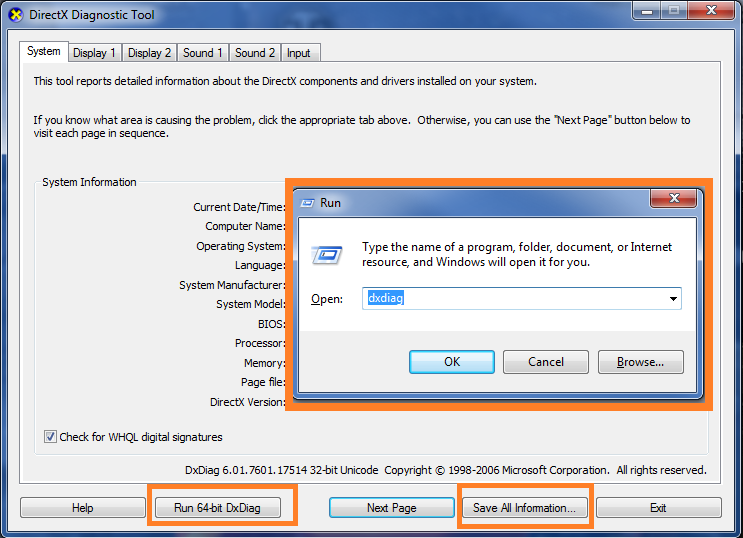Switch to the Sound 2 tab
Screen dimensions: 743x538
pos(255,53)
